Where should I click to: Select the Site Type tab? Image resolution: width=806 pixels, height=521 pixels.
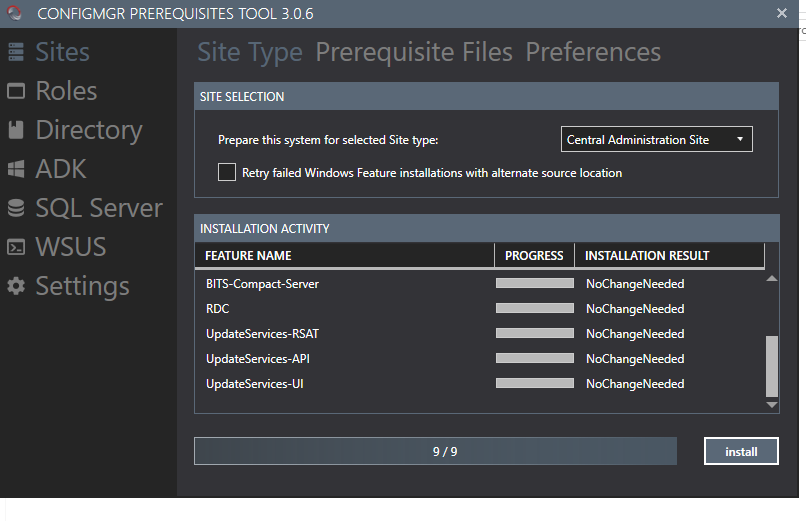250,52
